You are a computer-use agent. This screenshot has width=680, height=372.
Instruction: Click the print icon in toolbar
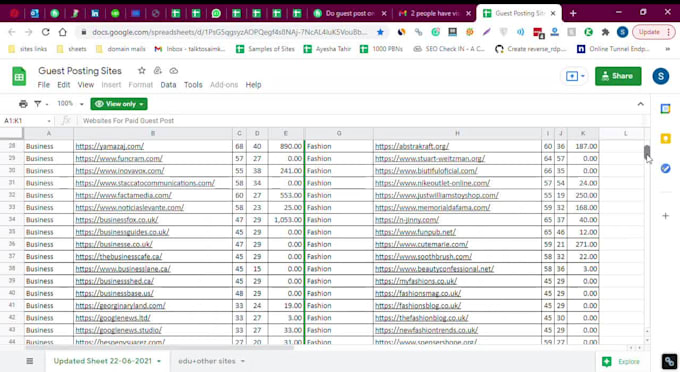point(23,104)
